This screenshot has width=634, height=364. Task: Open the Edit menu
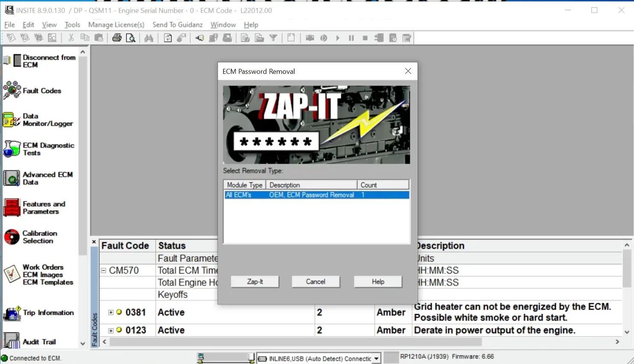28,25
